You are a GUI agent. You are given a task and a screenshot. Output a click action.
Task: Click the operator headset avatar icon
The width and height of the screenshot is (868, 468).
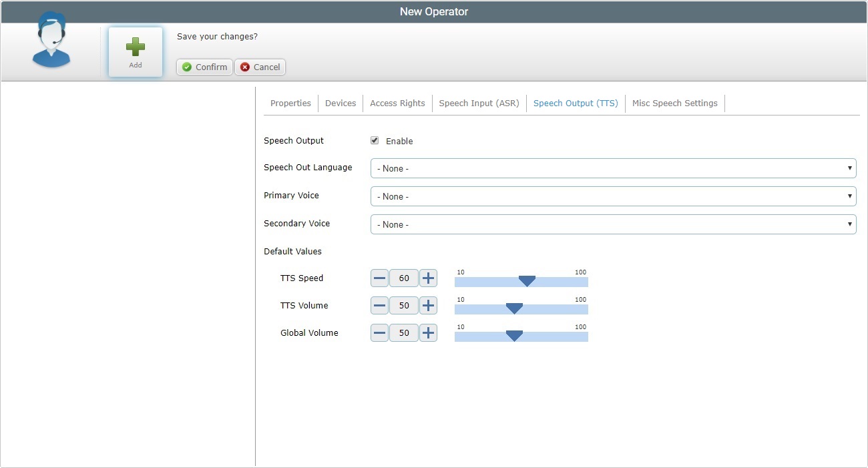click(x=51, y=41)
